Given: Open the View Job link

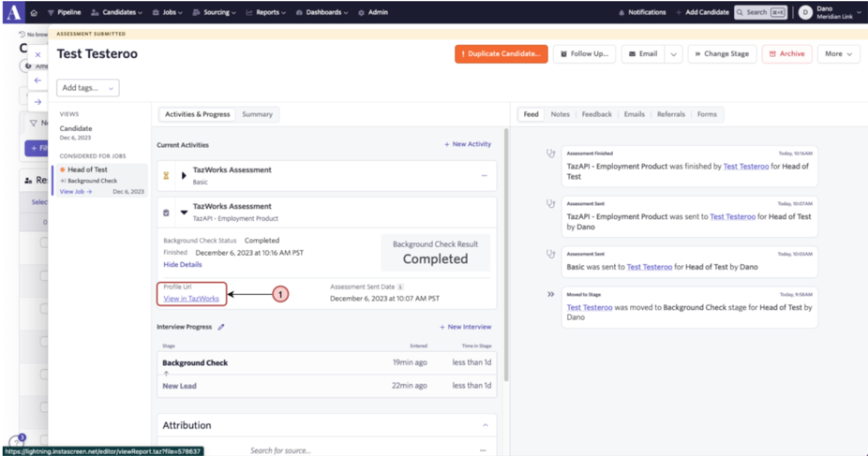Looking at the screenshot, I should tap(76, 192).
